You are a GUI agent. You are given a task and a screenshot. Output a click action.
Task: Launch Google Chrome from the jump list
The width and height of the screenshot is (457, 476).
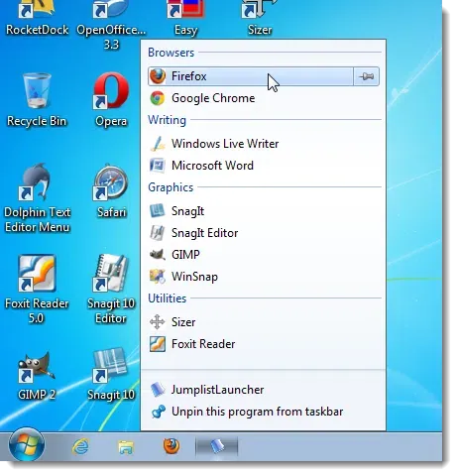tap(264, 98)
